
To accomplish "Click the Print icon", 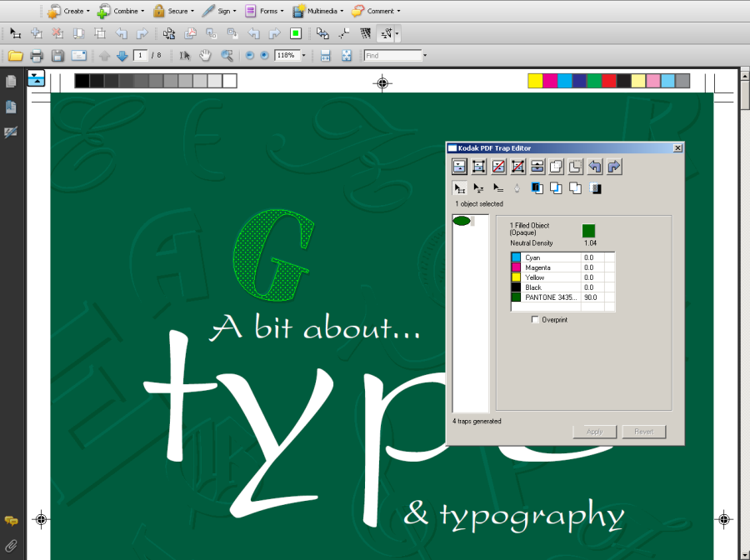I will [x=37, y=56].
